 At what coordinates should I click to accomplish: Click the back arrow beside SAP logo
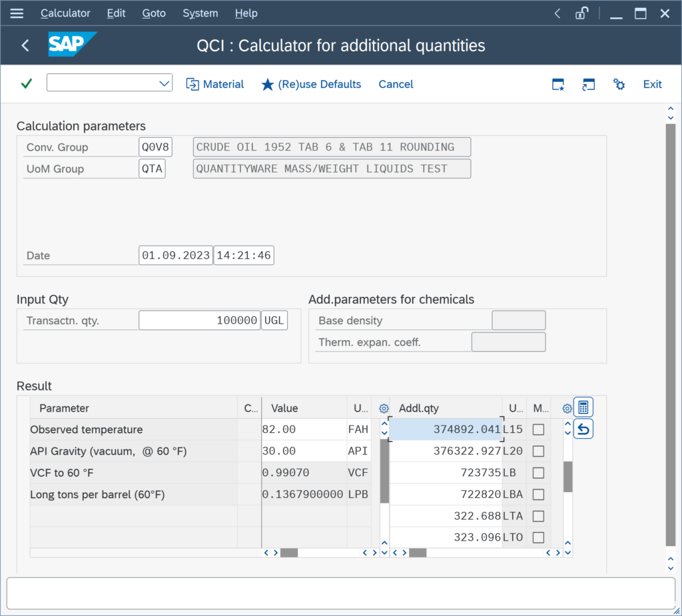(25, 45)
